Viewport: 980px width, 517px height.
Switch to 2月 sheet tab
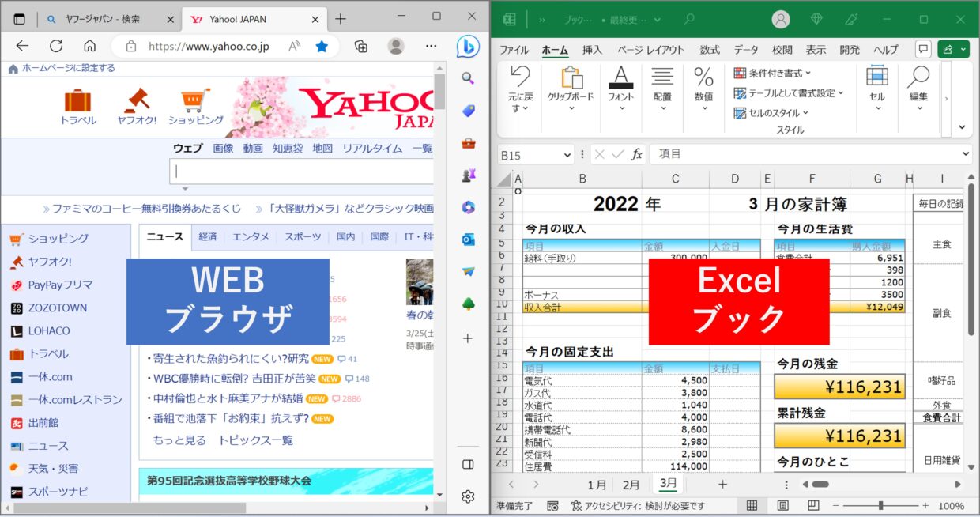[x=631, y=485]
